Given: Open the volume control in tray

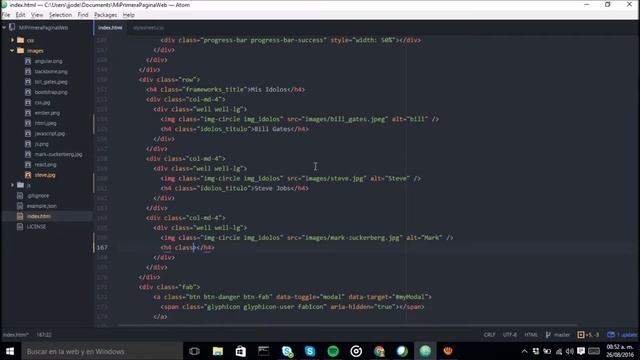Looking at the screenshot, I should point(570,351).
